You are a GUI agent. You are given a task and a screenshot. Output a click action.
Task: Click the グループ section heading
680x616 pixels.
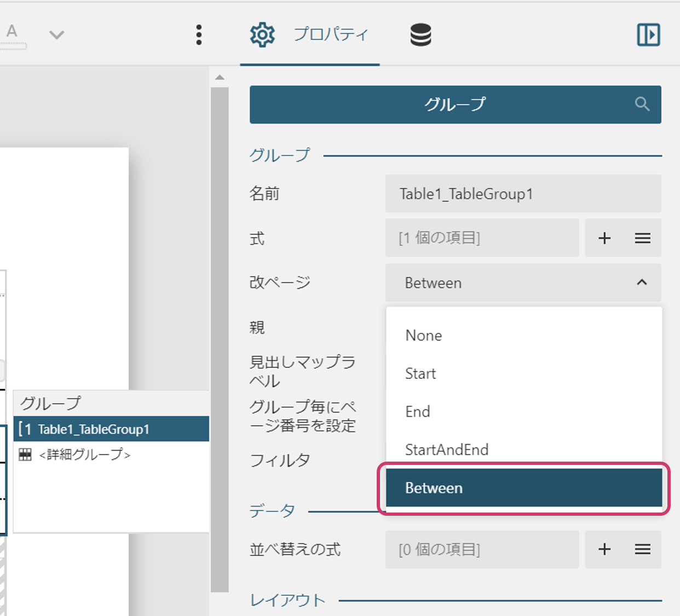279,156
